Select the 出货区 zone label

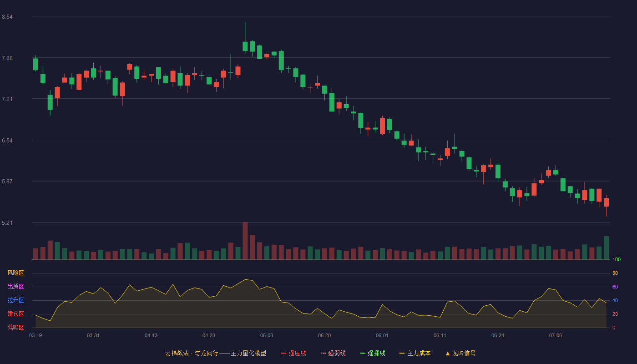[x=15, y=287]
